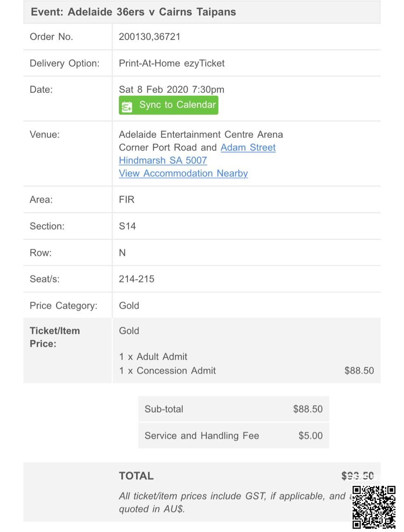
Task: Click the QR code image
Action: click(x=373, y=507)
